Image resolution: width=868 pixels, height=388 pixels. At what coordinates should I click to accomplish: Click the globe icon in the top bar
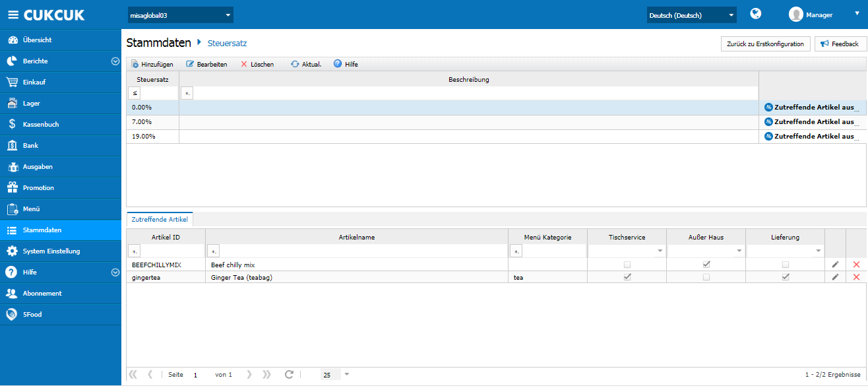click(756, 14)
